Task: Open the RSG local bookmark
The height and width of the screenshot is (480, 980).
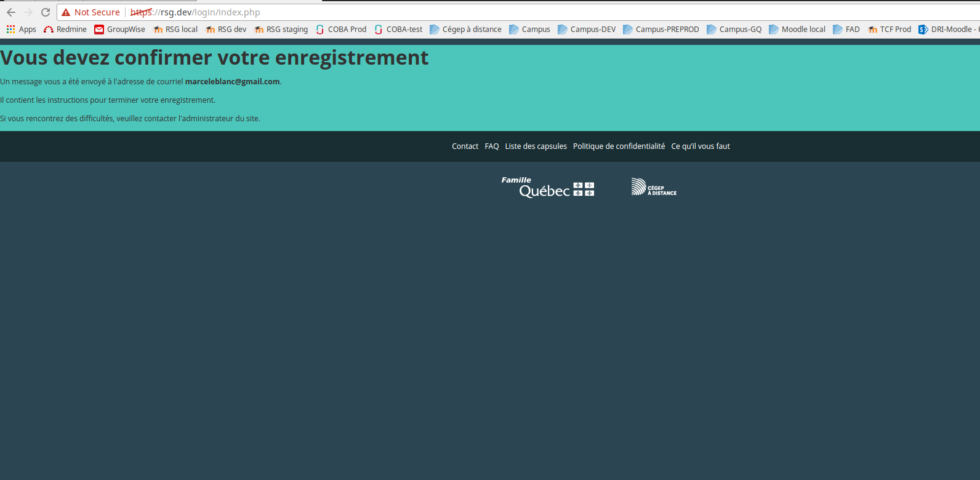Action: 175,30
